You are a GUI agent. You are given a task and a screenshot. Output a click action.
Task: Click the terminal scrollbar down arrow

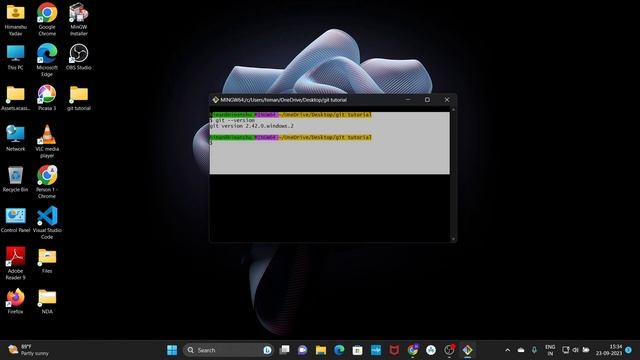click(453, 239)
